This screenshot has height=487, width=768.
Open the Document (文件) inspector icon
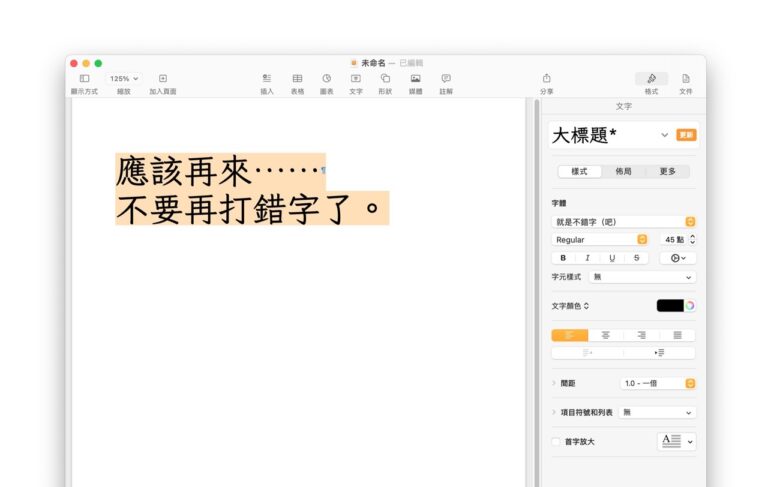click(x=686, y=78)
